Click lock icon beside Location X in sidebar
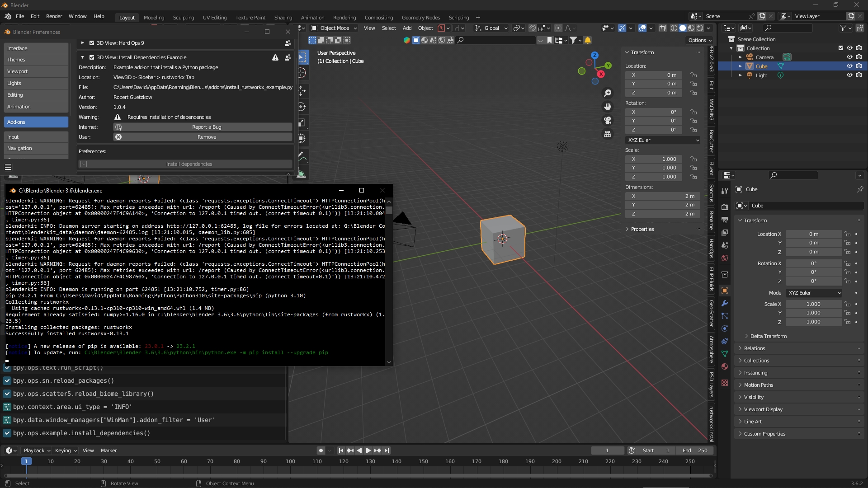Screen dimensions: 868x488 click(x=693, y=75)
